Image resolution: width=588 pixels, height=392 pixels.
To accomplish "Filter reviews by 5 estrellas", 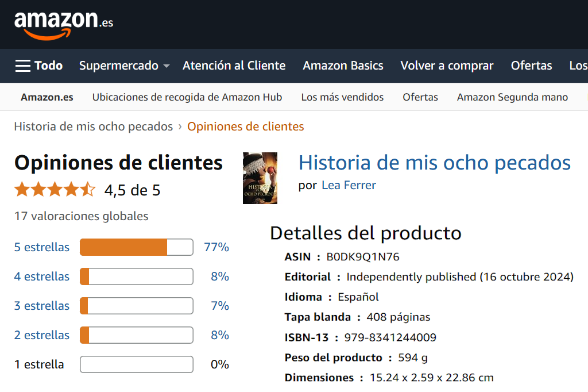I will pos(41,247).
